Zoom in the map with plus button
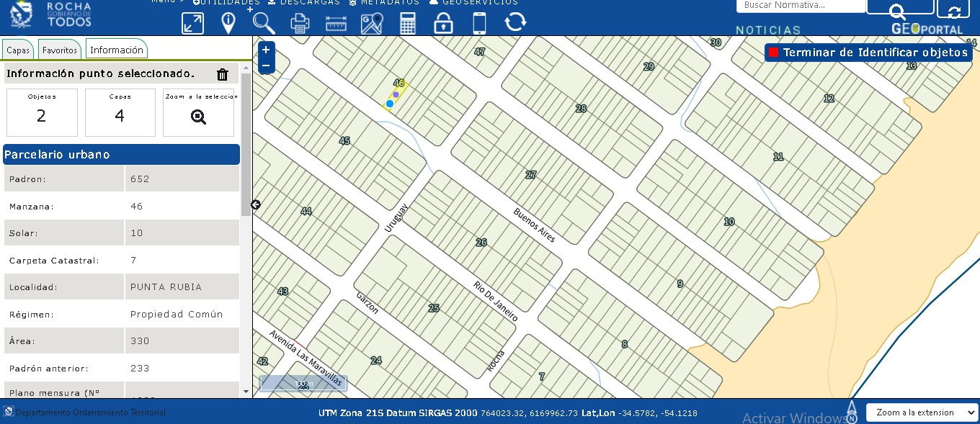980x424 pixels. click(266, 50)
